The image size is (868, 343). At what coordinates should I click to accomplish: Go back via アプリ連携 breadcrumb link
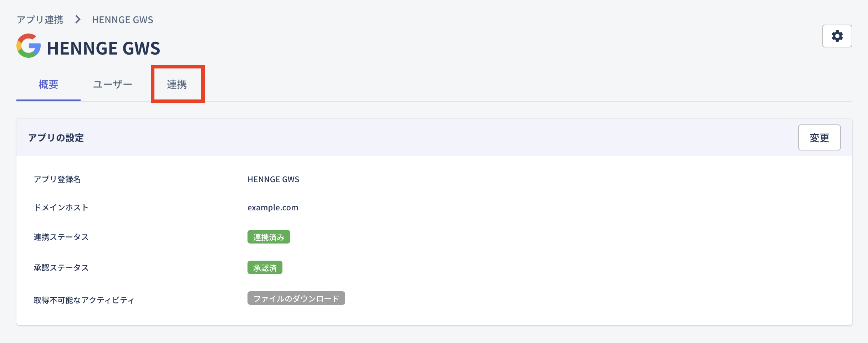coord(40,20)
